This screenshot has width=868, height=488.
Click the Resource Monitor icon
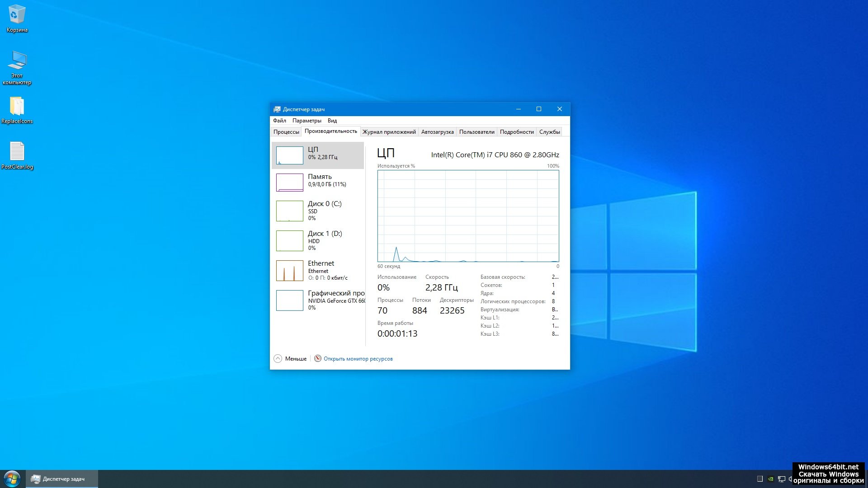click(x=318, y=358)
